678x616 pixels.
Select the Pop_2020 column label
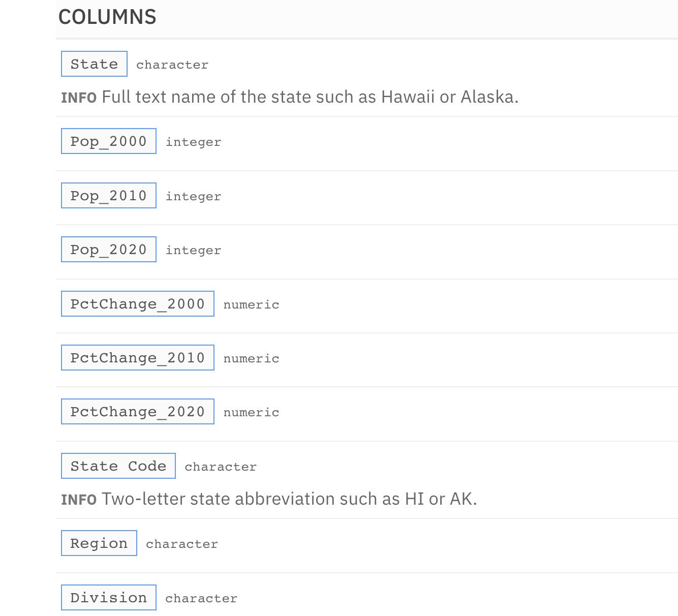click(109, 250)
